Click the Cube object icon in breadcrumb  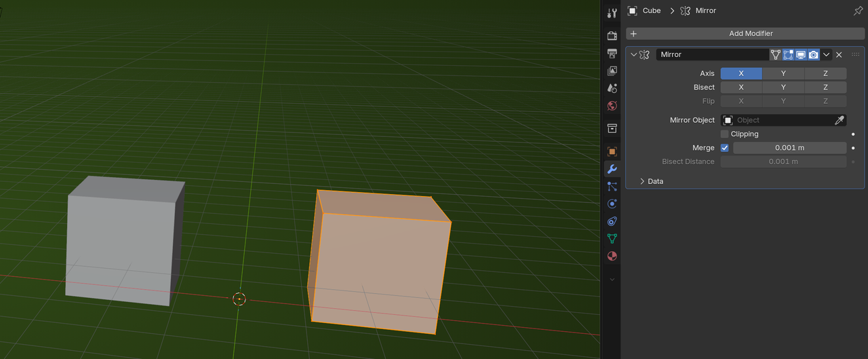point(632,11)
